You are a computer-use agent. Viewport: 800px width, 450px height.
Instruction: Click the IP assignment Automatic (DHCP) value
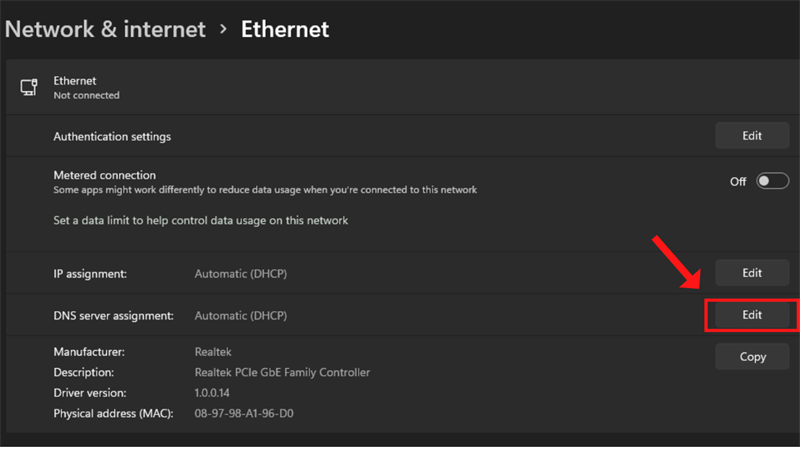pyautogui.click(x=240, y=273)
